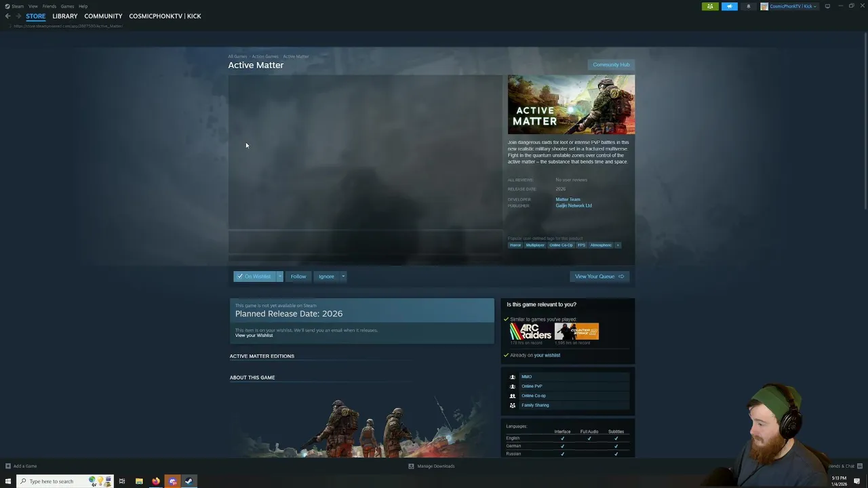Screen dimensions: 868x488
Task: Open the Windows Start menu
Action: (8, 481)
